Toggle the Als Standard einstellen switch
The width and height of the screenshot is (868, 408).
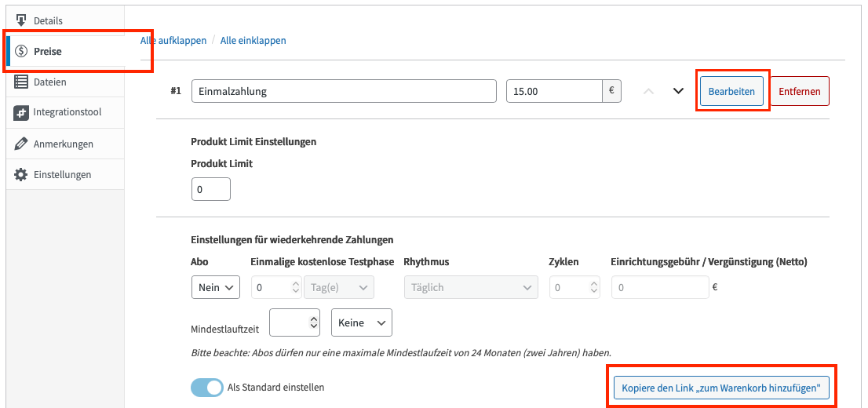[207, 388]
